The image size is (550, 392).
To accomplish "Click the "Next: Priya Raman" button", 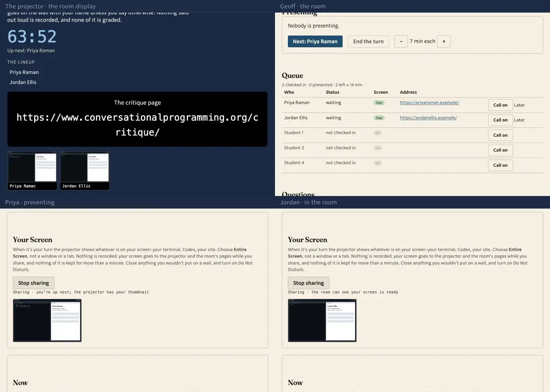I will tap(315, 41).
